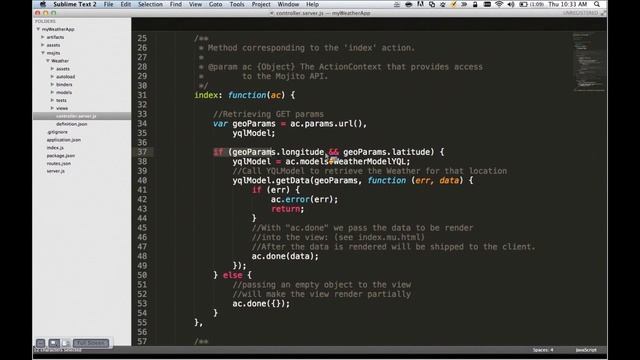Click 'yqlModel;' on line 35
Viewport: 640px width, 360px height.
coord(254,133)
